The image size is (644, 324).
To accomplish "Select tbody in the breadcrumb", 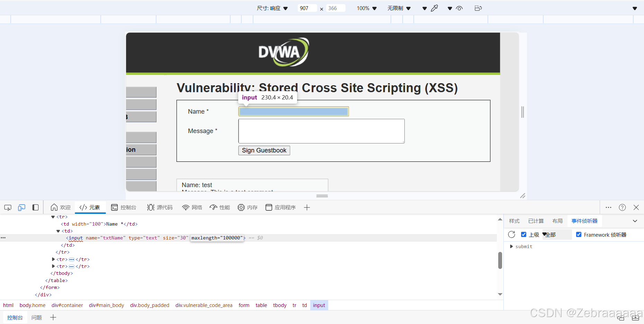I will 280,305.
